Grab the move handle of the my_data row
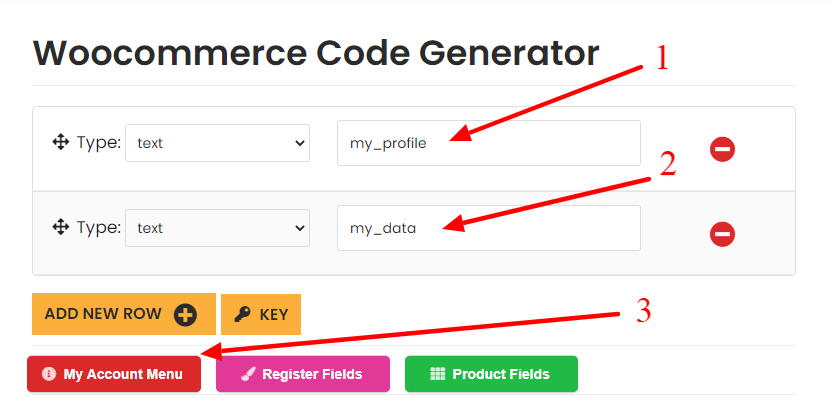832x407 pixels. point(60,227)
